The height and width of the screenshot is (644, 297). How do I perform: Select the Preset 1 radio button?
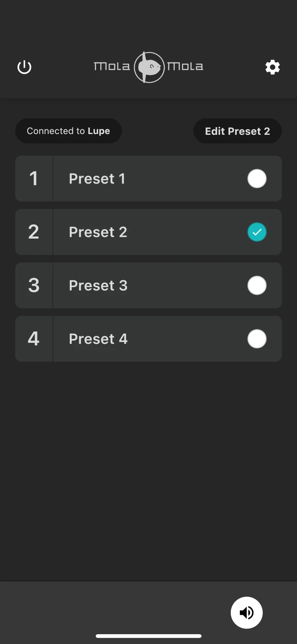pos(257,179)
